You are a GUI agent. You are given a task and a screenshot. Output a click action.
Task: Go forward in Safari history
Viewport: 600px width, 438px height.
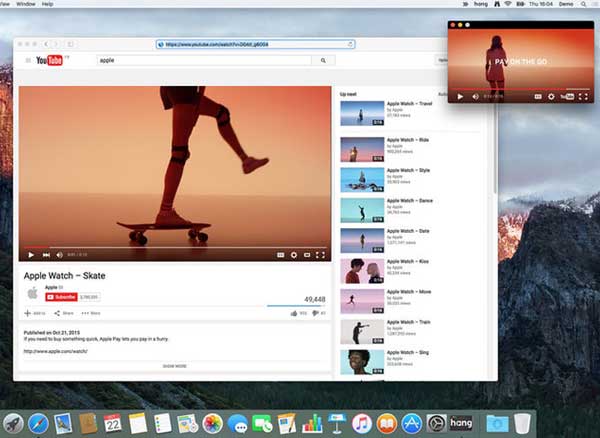point(56,44)
